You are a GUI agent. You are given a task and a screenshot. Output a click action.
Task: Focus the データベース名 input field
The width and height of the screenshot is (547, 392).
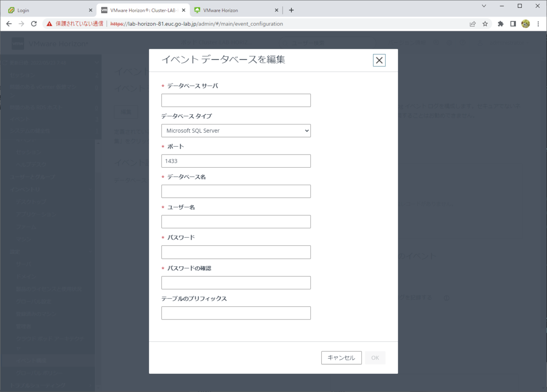236,191
